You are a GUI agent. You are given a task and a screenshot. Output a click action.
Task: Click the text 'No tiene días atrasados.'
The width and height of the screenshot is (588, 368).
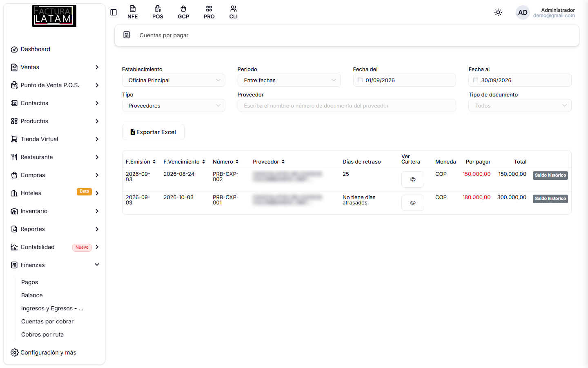[359, 200]
